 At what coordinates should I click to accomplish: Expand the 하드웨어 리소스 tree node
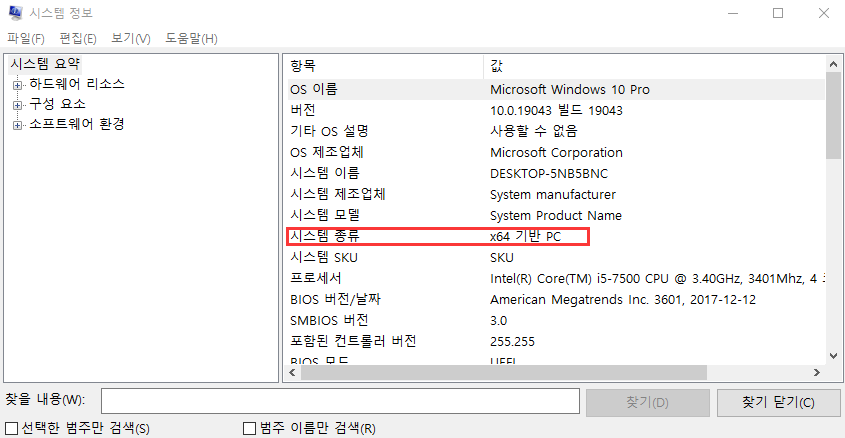click(17, 84)
